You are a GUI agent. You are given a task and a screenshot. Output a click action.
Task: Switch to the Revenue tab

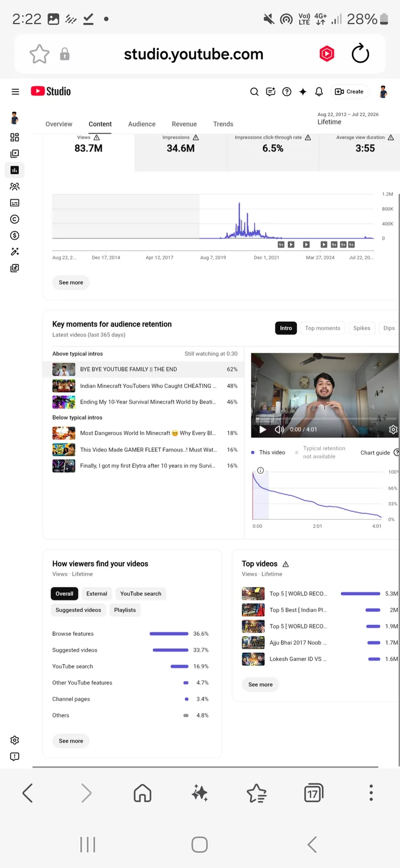tap(184, 124)
